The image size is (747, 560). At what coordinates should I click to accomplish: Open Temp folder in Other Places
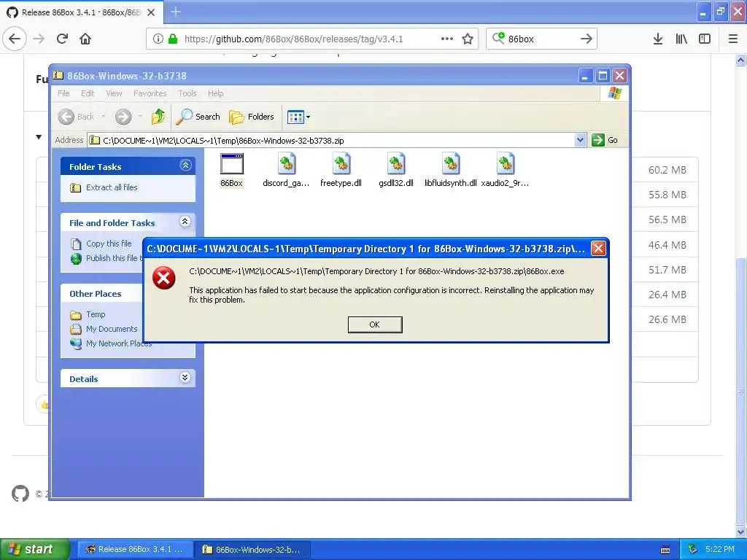[96, 314]
